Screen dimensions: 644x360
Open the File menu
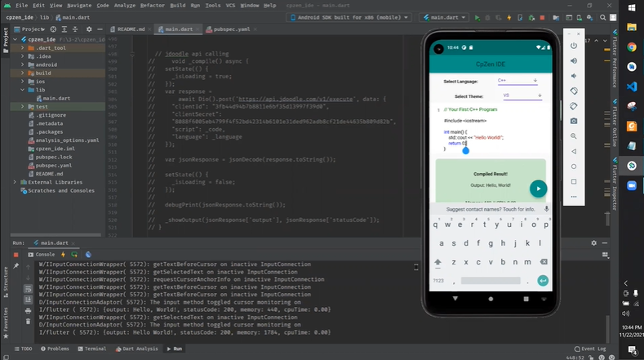(x=21, y=6)
